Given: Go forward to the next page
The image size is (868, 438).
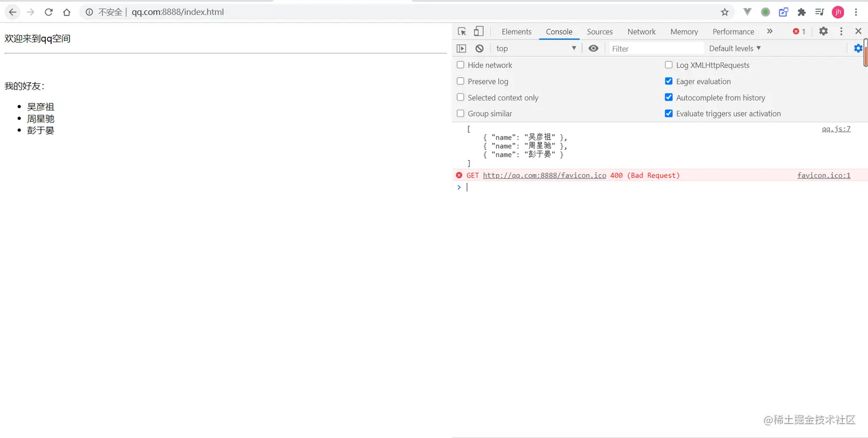Looking at the screenshot, I should pyautogui.click(x=30, y=12).
